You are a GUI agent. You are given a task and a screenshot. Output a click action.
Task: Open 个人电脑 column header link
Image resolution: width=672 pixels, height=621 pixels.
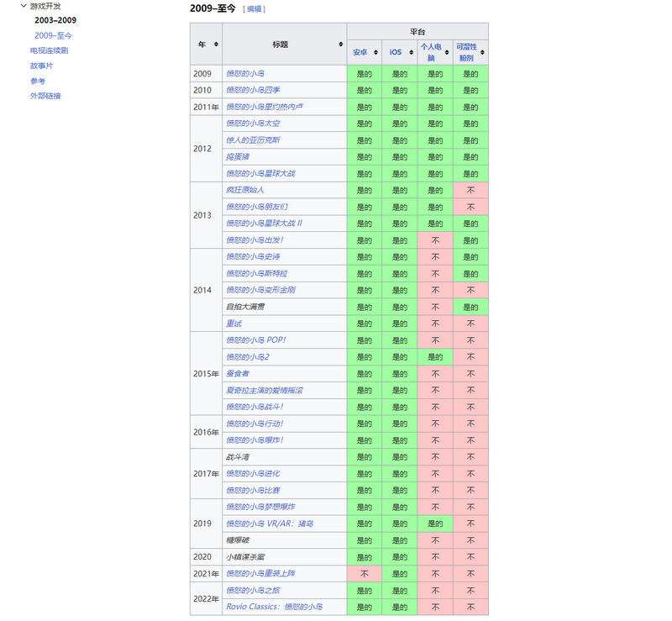(431, 52)
